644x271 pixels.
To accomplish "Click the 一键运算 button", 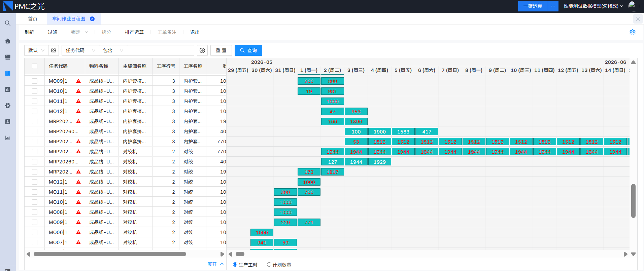I will [x=533, y=6].
